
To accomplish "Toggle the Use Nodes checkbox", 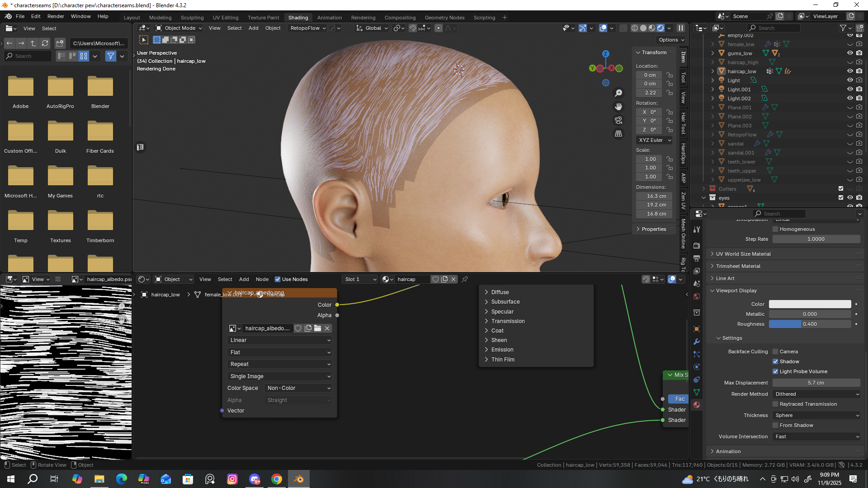I will click(278, 279).
